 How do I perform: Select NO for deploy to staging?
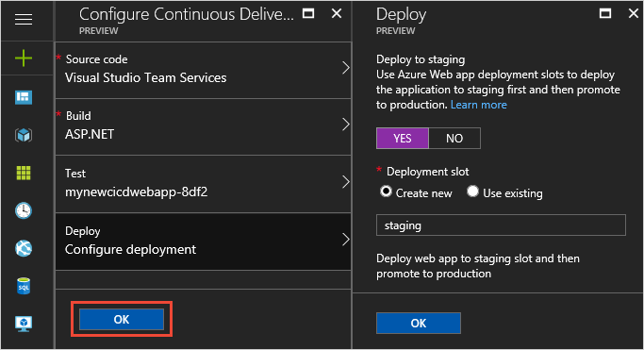click(x=454, y=138)
